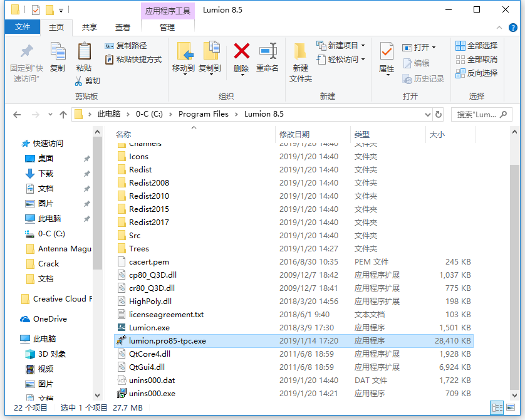The height and width of the screenshot is (420, 525).
Task: Click Paste shortcut (粘贴快捷方式)
Action: 133,60
